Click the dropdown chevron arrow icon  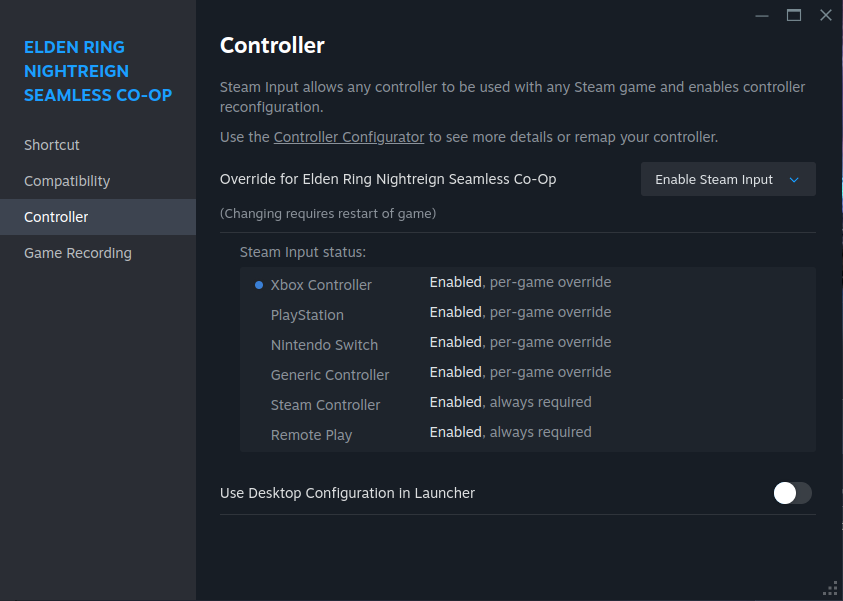coord(794,180)
